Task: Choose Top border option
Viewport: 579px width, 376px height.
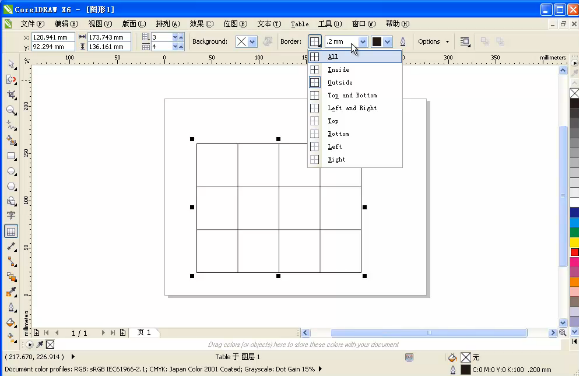Action: coord(355,121)
